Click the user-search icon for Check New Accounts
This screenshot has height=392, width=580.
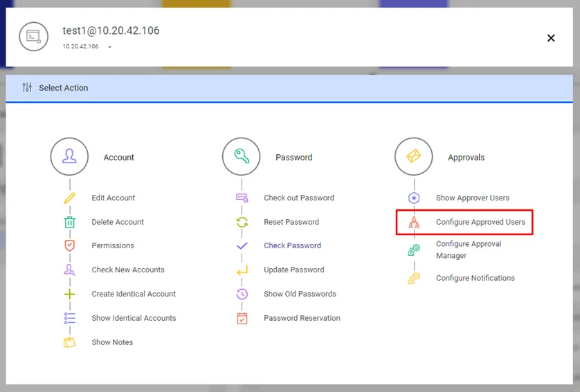[x=69, y=270]
